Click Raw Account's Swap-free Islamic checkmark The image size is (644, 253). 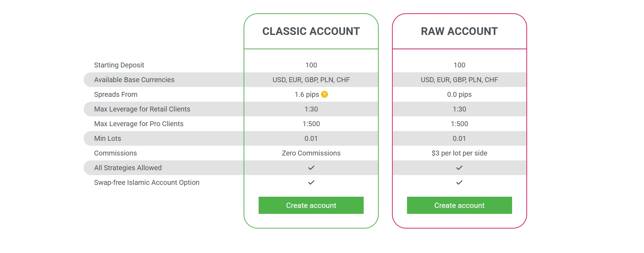459,182
